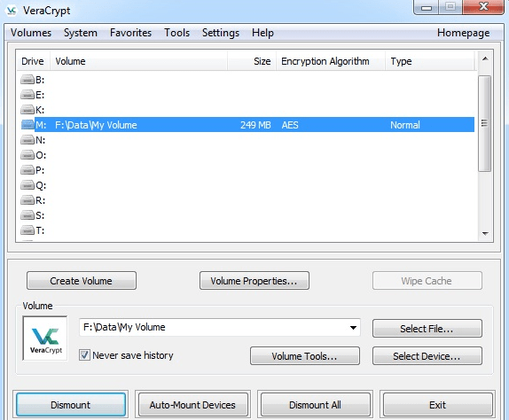
Task: Click the Type column header
Action: (x=430, y=61)
